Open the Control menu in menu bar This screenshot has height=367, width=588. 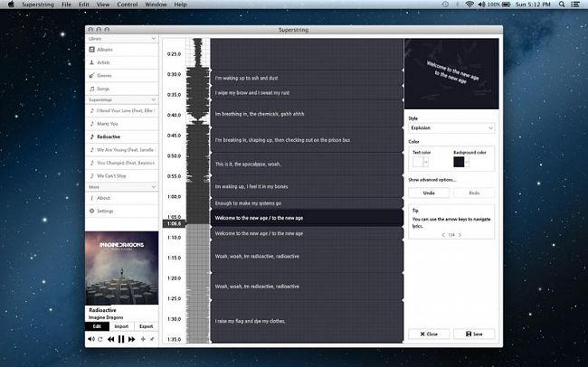pos(128,5)
